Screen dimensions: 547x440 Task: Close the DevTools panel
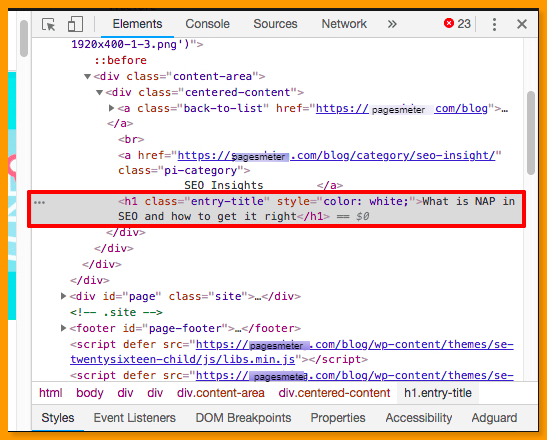(x=522, y=24)
